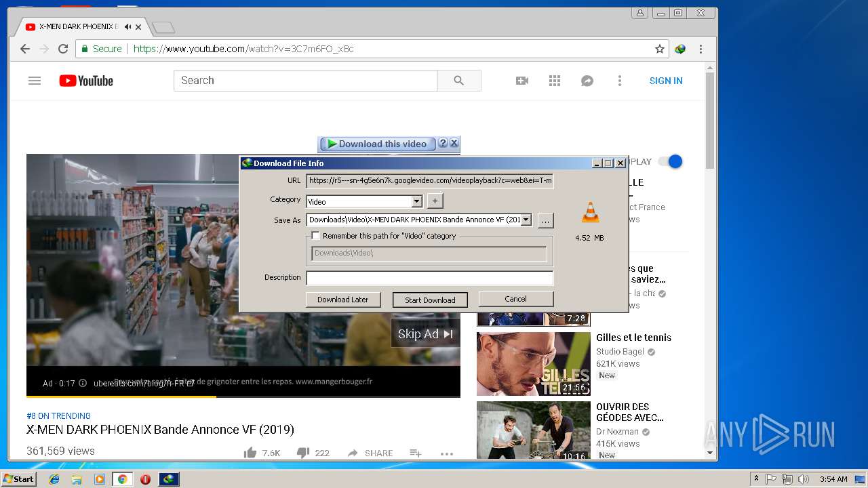Close the Download this video bar
This screenshot has height=488, width=868.
[x=454, y=143]
